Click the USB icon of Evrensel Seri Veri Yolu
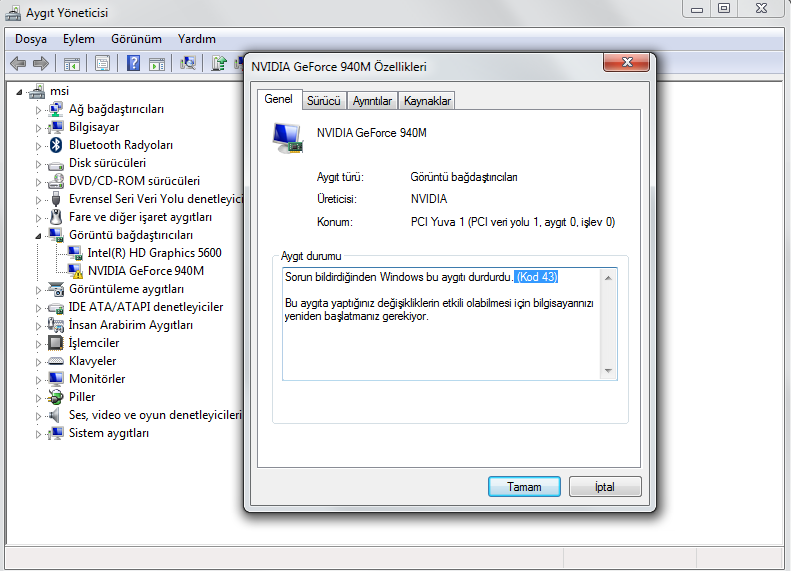791x571 pixels. point(55,199)
